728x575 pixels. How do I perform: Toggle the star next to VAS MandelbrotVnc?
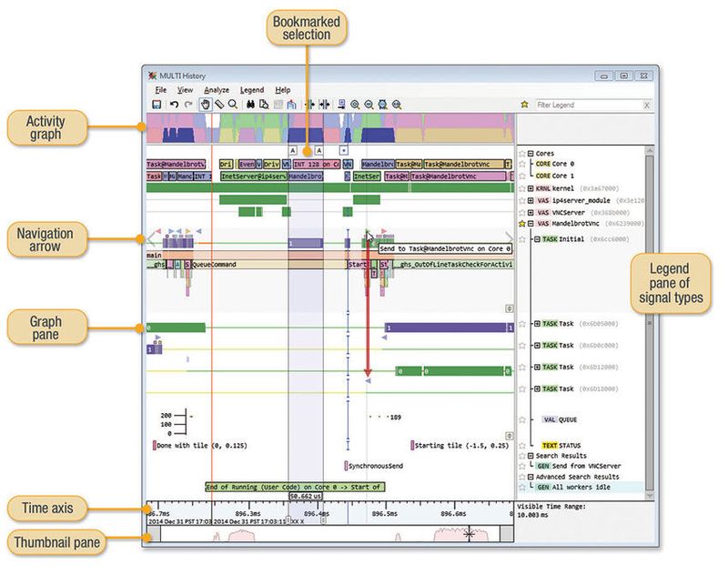[x=521, y=223]
